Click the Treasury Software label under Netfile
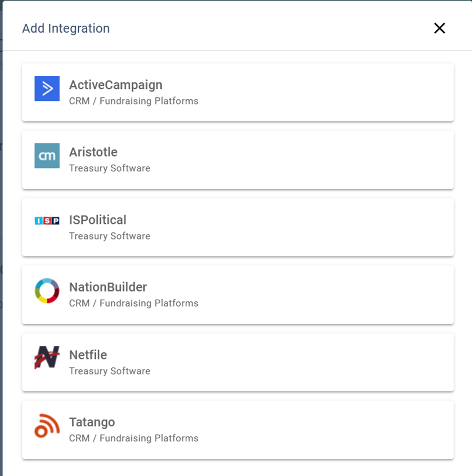Image resolution: width=472 pixels, height=476 pixels. tap(109, 371)
